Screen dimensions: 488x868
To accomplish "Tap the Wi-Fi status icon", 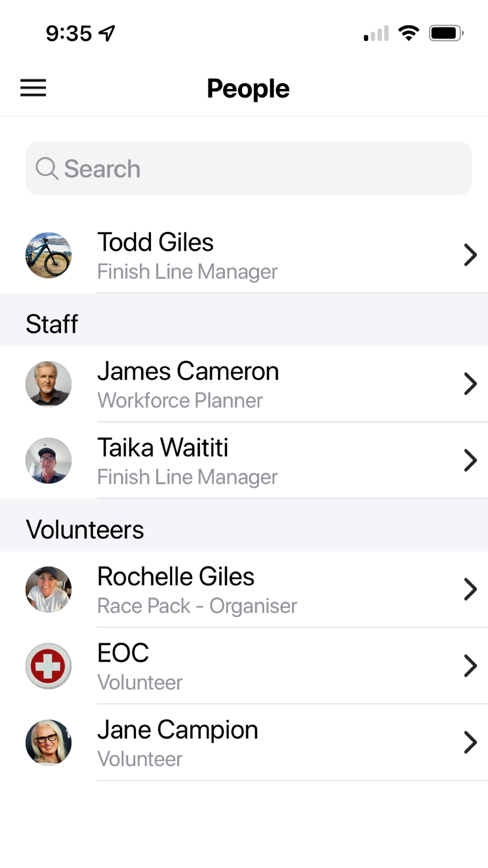I will click(x=408, y=33).
